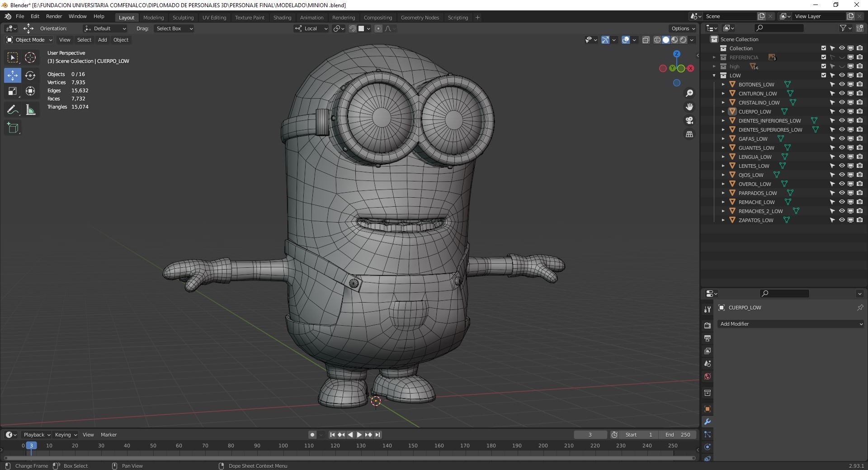Click the zoom magnifier icon in viewport sidebar
The image size is (868, 470).
pyautogui.click(x=689, y=93)
